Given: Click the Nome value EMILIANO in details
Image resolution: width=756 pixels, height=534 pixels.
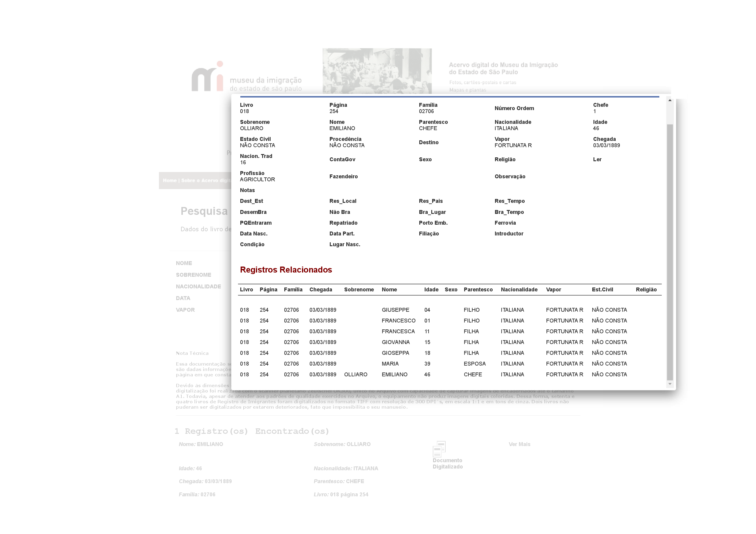Looking at the screenshot, I should (x=342, y=128).
